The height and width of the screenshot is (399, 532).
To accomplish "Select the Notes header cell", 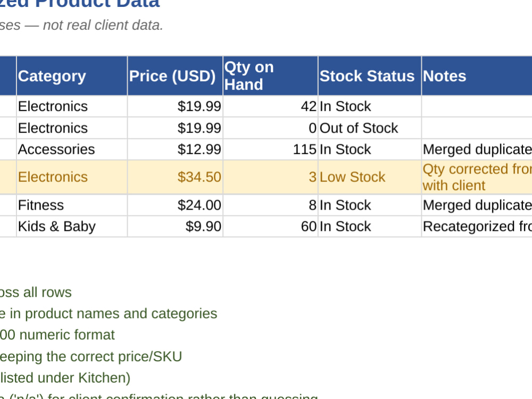I will pos(477,76).
